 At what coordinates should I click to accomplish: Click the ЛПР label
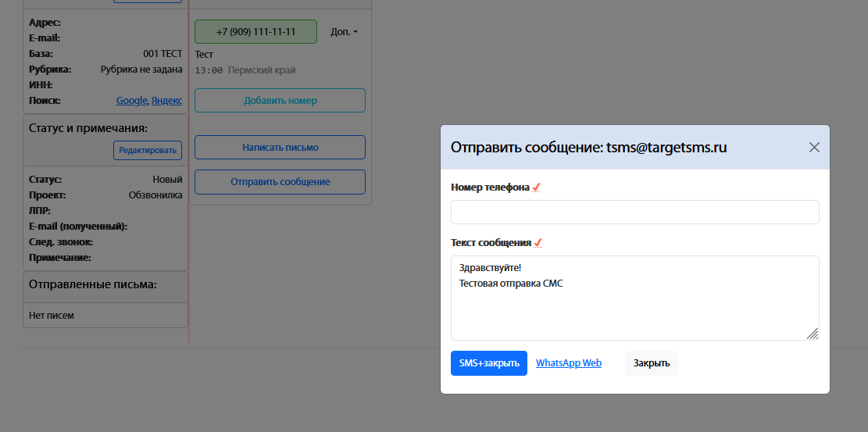[x=40, y=210]
